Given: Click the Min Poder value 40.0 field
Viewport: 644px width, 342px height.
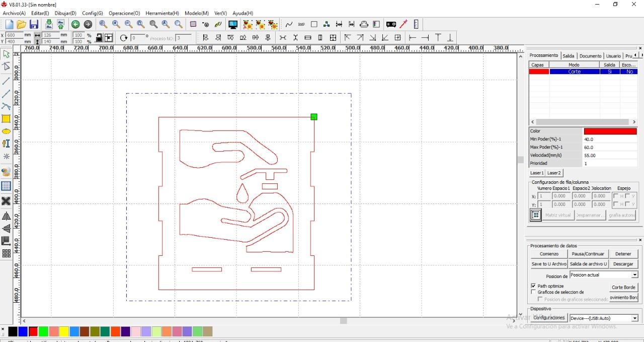Looking at the screenshot, I should [610, 139].
